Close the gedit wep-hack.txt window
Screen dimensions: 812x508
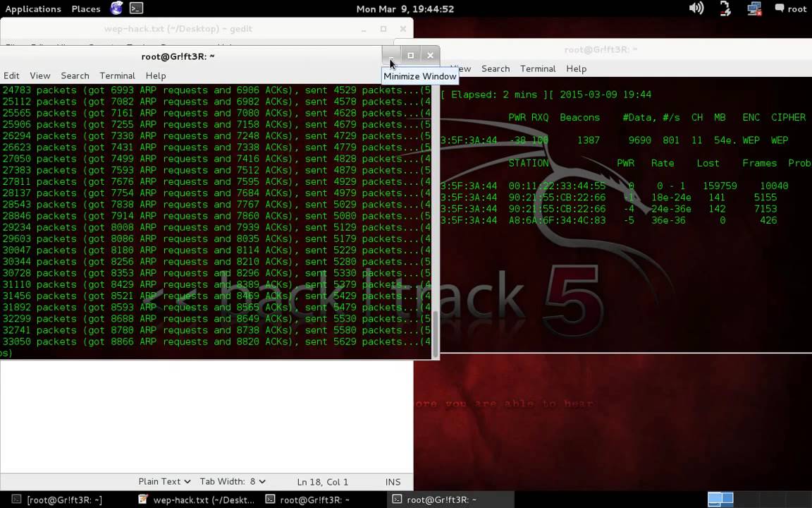tap(403, 29)
